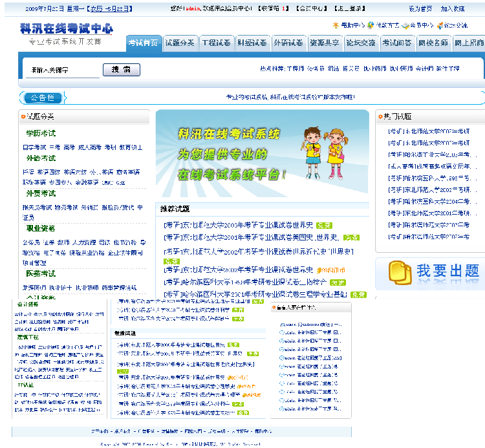This screenshot has width=485, height=448.
Task: Open the [成人高考] item in 热门试题
Action: [432, 166]
